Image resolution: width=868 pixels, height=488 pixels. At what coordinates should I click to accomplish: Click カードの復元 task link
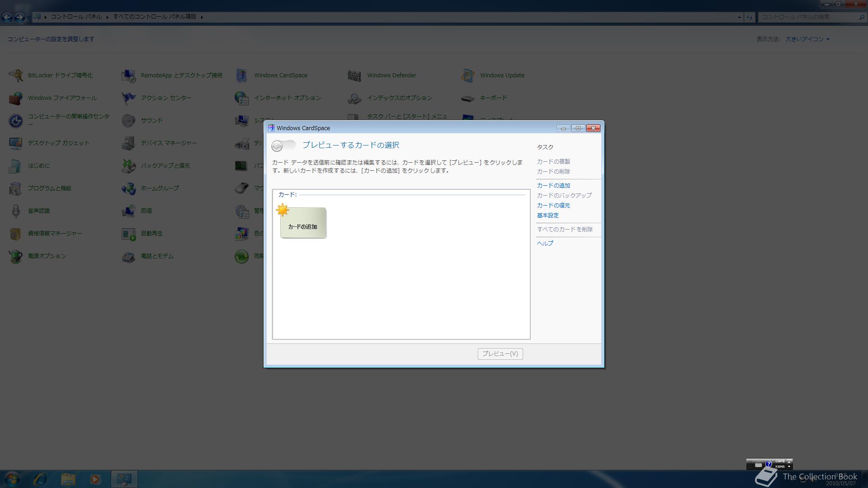[x=553, y=206]
